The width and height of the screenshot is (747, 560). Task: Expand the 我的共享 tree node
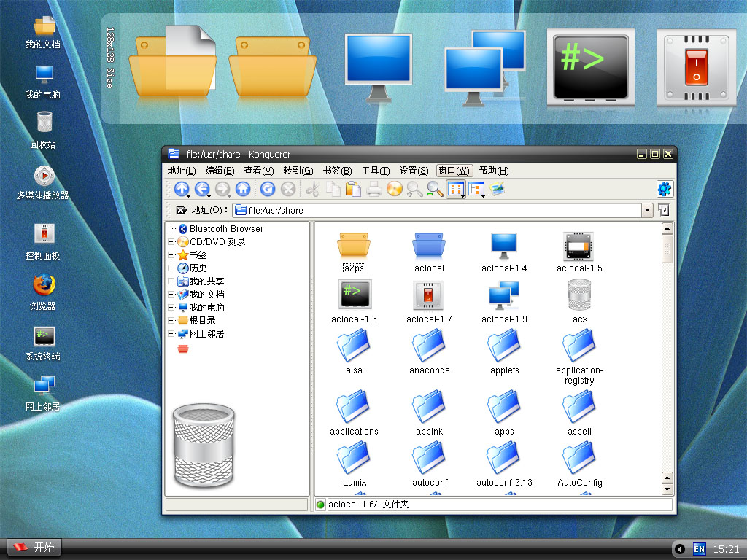pyautogui.click(x=171, y=281)
